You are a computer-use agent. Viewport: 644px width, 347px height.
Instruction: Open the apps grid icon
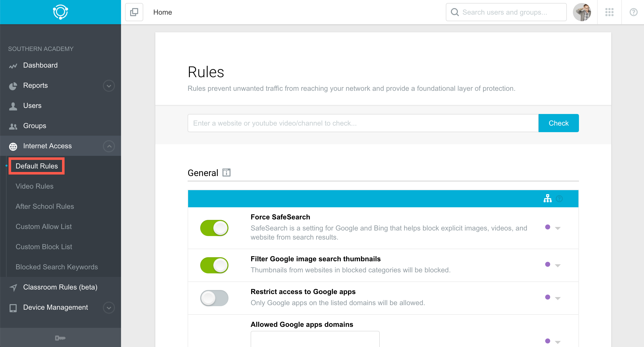(609, 12)
